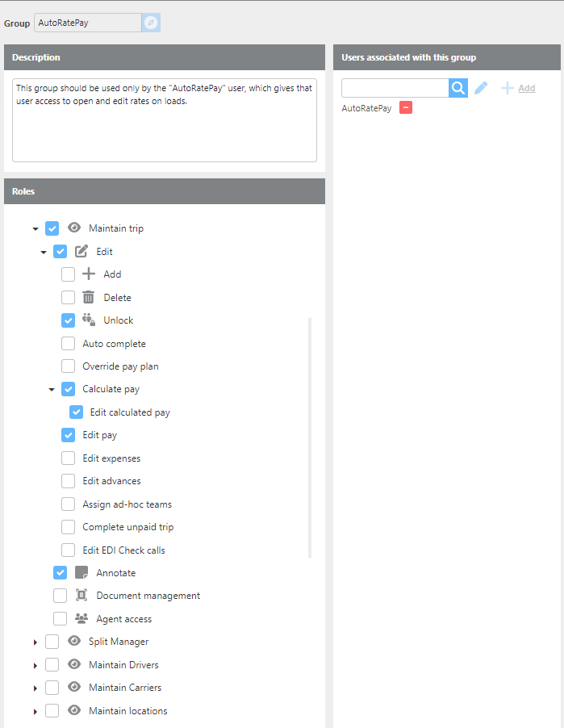This screenshot has height=728, width=564.
Task: Click the eye icon beside Maintain trip
Action: (74, 228)
